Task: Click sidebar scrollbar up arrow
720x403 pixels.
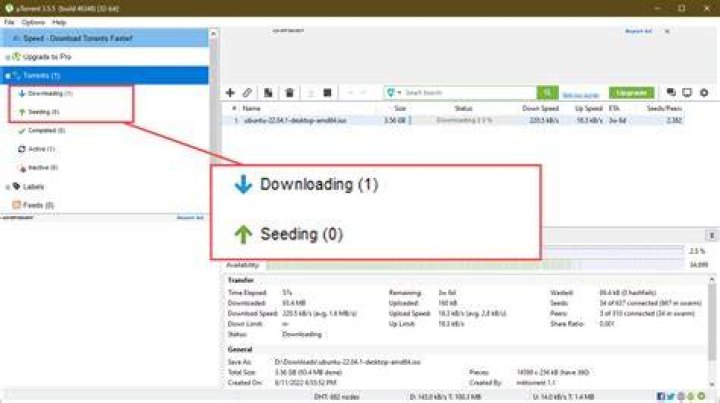Action: click(213, 34)
